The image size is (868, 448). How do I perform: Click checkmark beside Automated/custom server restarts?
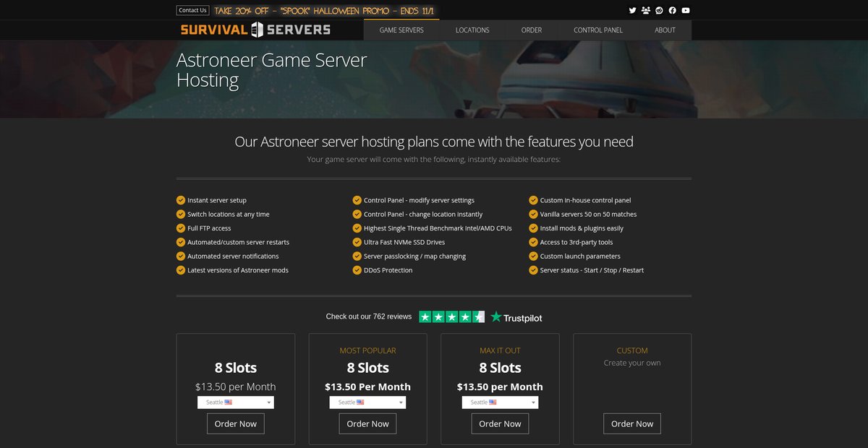click(x=181, y=242)
